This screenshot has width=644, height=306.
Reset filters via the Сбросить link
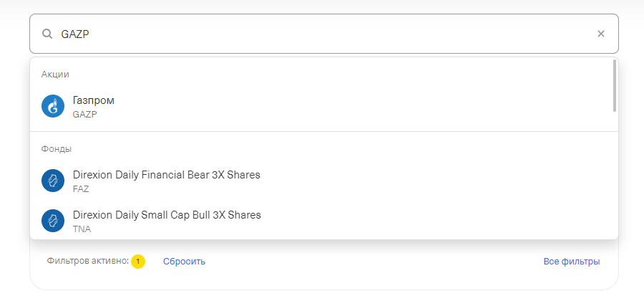[x=184, y=262]
